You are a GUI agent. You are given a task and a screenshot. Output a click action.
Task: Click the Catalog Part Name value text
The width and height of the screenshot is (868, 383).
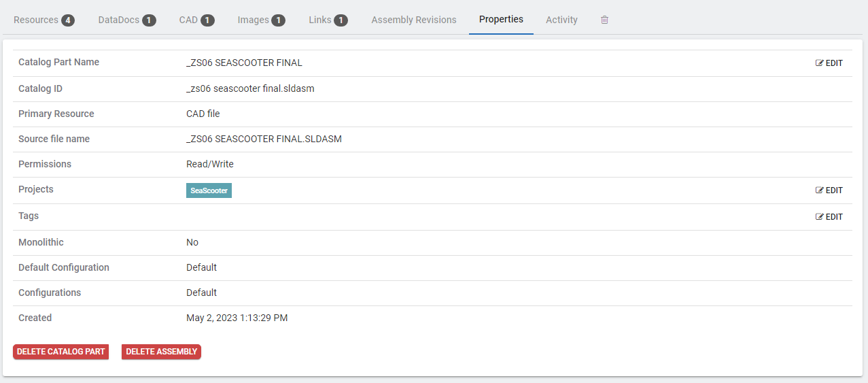coord(244,63)
